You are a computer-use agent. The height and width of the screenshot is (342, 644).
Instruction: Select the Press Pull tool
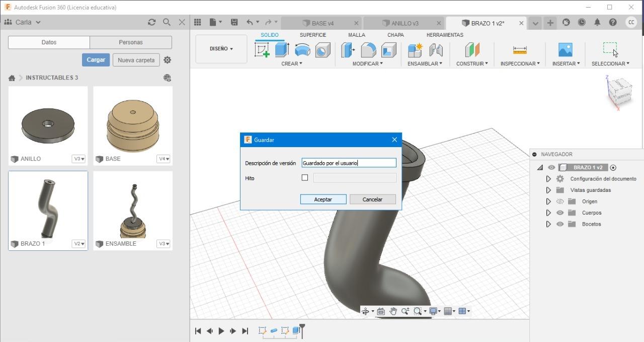(348, 50)
